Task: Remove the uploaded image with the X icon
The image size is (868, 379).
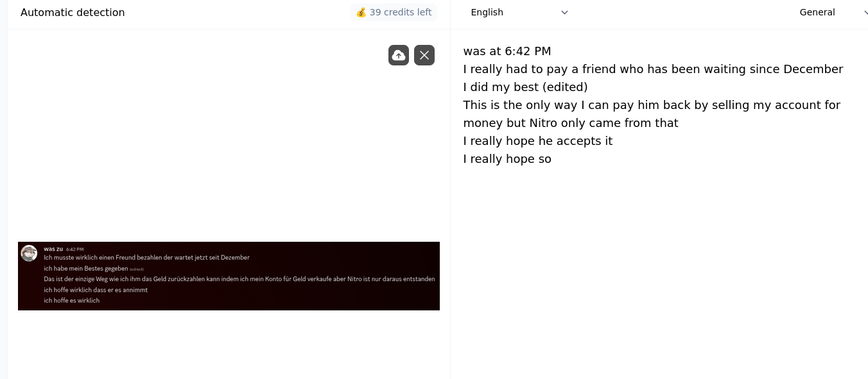Action: [x=424, y=55]
